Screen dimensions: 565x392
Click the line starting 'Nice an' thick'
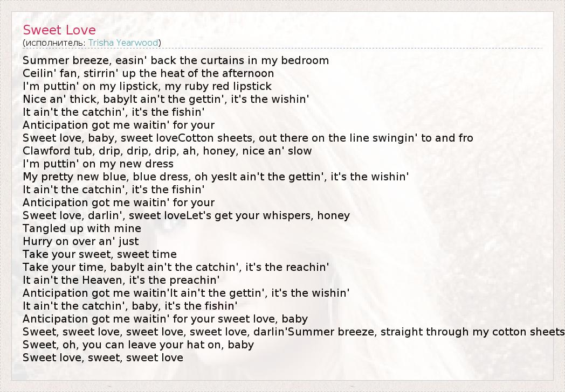166,99
